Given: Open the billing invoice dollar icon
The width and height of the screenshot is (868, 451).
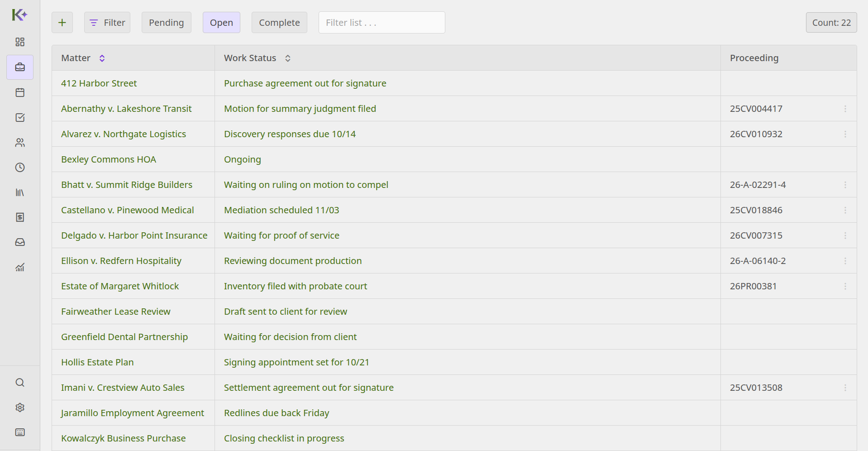Looking at the screenshot, I should [x=20, y=217].
